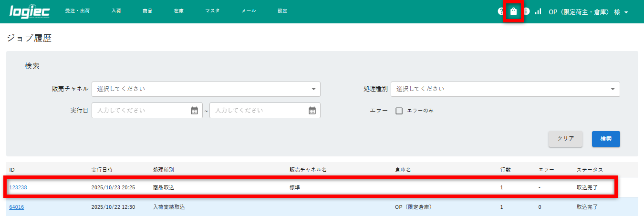Open calendar picker for end 実行日
This screenshot has height=216, width=644.
click(x=312, y=110)
